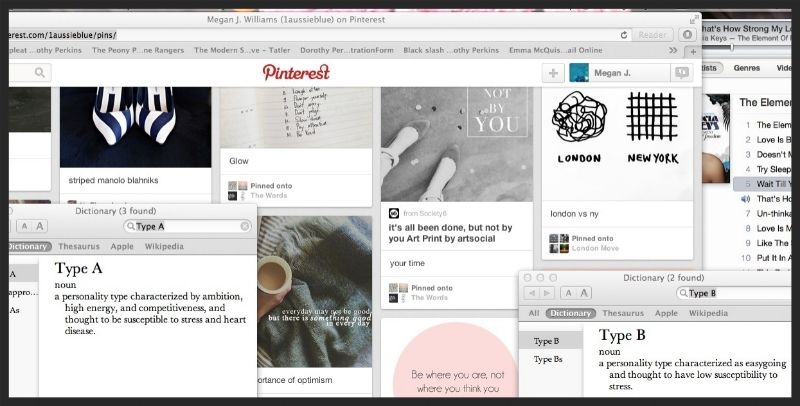Clear the Type A search field
Image resolution: width=800 pixels, height=406 pixels.
(x=245, y=226)
